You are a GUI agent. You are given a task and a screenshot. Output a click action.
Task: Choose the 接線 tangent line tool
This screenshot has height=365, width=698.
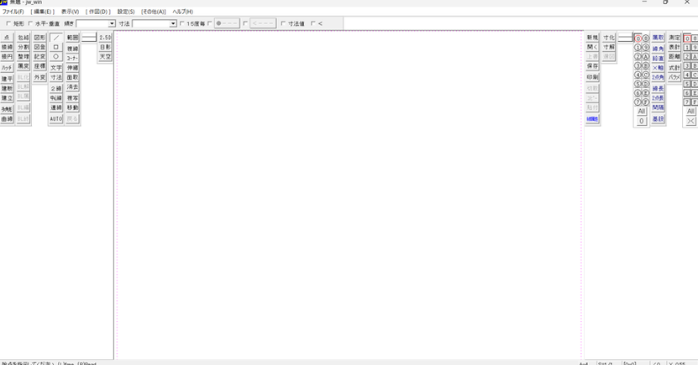[x=7, y=47]
